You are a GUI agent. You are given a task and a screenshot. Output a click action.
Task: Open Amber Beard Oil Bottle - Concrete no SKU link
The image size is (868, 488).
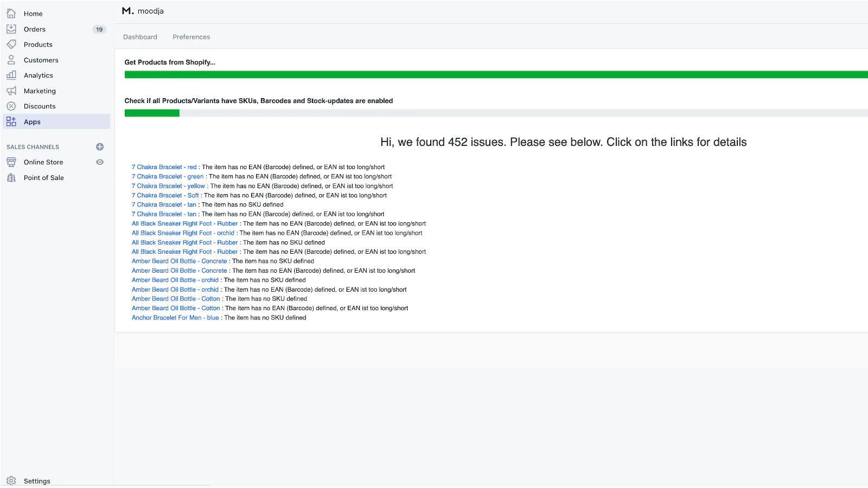[x=179, y=261]
